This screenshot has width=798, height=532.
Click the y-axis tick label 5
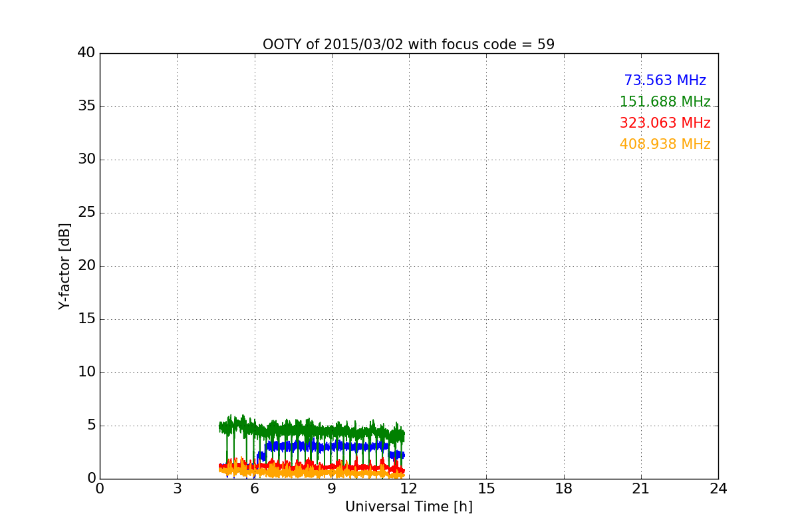click(x=91, y=426)
